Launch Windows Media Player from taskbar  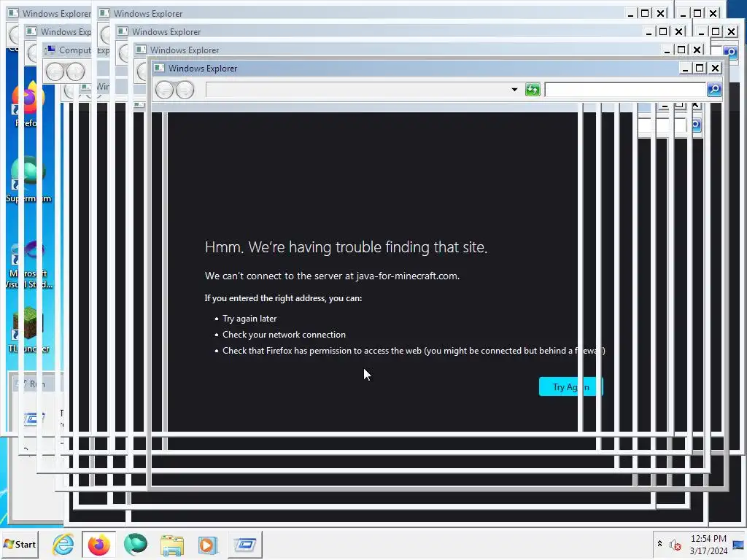click(x=208, y=545)
